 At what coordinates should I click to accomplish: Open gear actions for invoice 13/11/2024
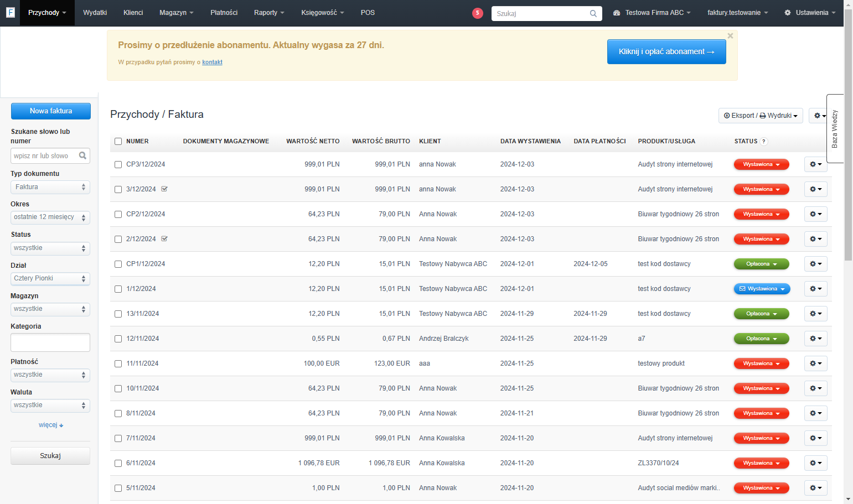[815, 314]
